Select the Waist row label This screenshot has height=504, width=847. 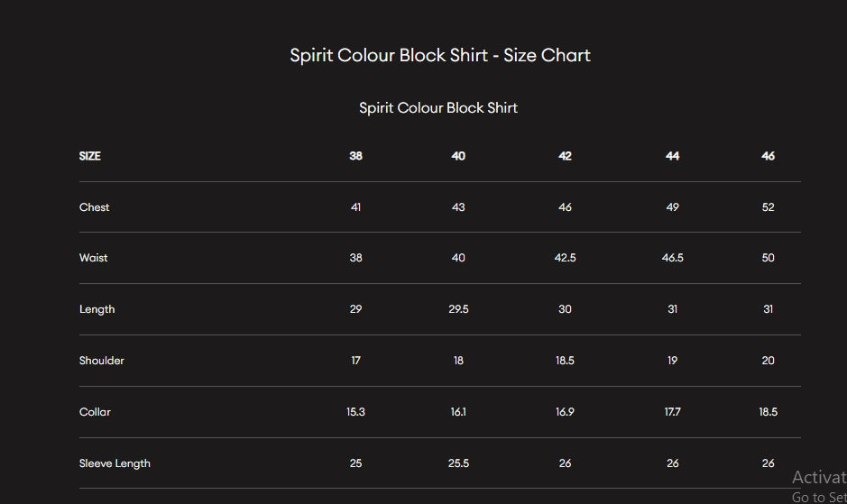point(94,258)
